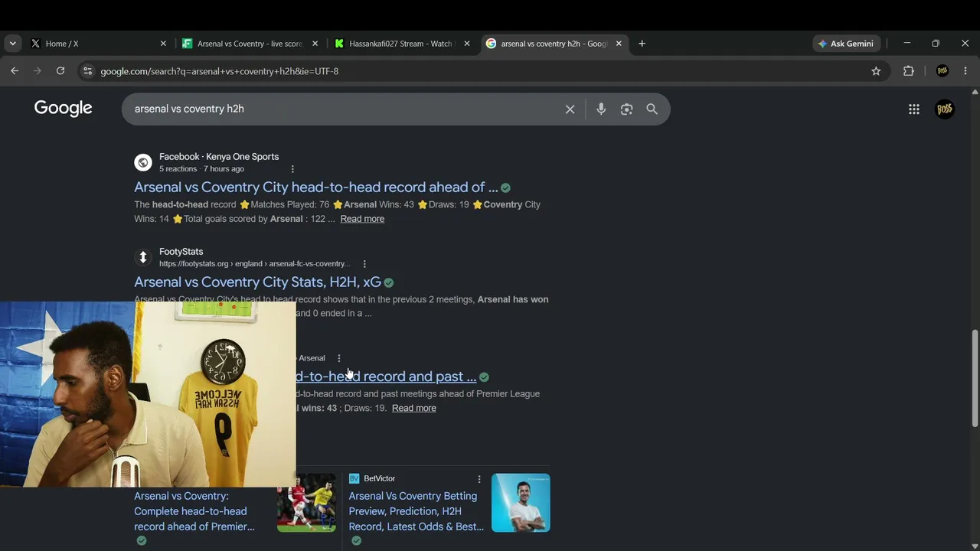The width and height of the screenshot is (980, 551).
Task: Reload the current page
Action: pyautogui.click(x=60, y=71)
